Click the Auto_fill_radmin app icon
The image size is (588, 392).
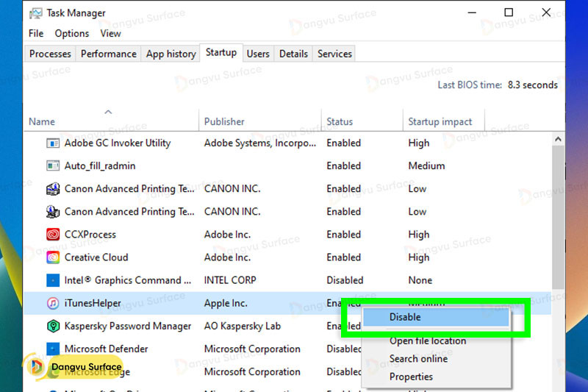point(53,166)
